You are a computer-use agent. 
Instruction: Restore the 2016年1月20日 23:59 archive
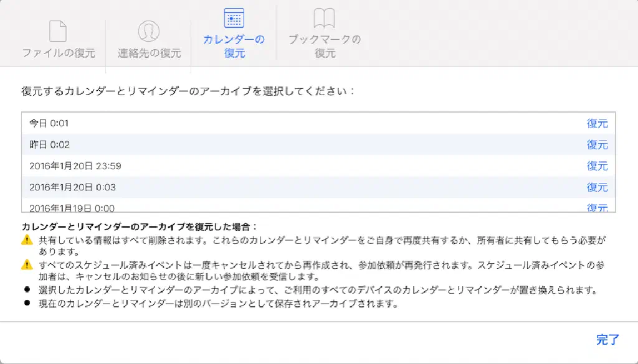click(x=597, y=166)
